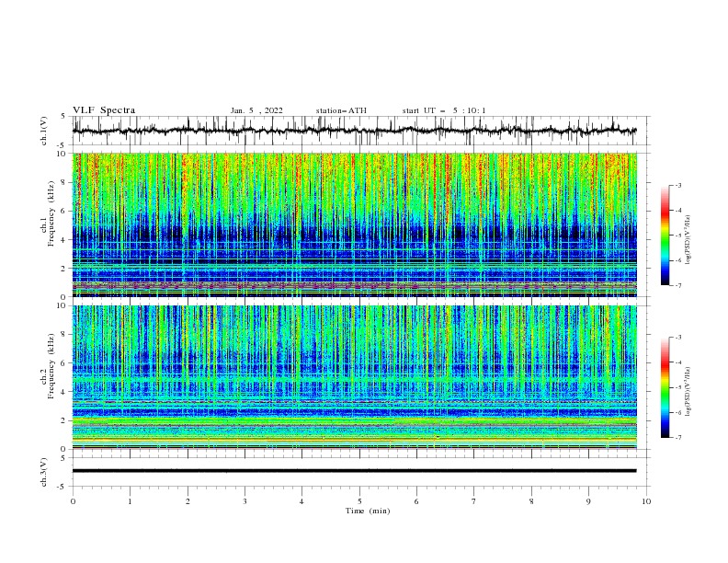Click the "Time (min)" axis title
Viewport: 728px width, 563px height.
(x=368, y=511)
